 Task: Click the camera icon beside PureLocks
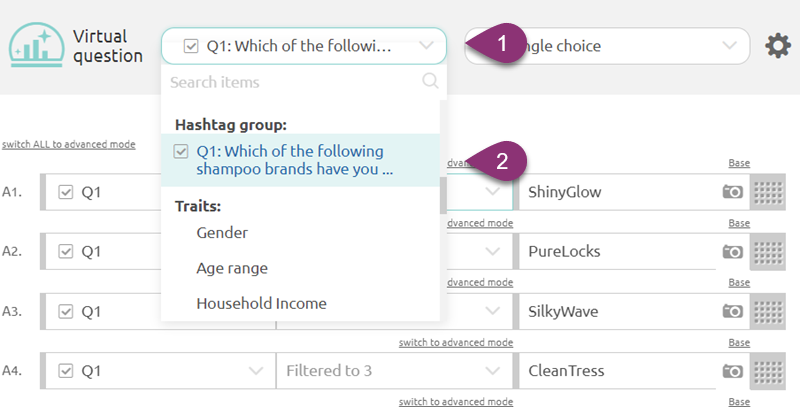(733, 251)
